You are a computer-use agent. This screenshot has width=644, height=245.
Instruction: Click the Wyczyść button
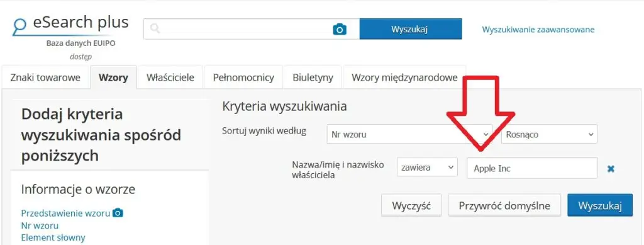(x=411, y=205)
